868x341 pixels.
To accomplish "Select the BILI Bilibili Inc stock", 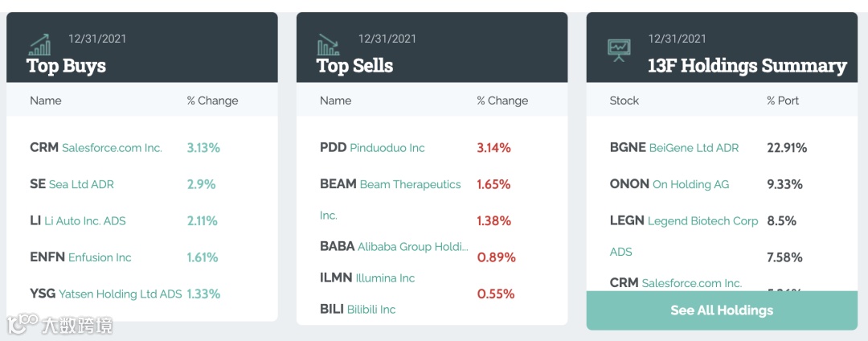I will pos(358,309).
